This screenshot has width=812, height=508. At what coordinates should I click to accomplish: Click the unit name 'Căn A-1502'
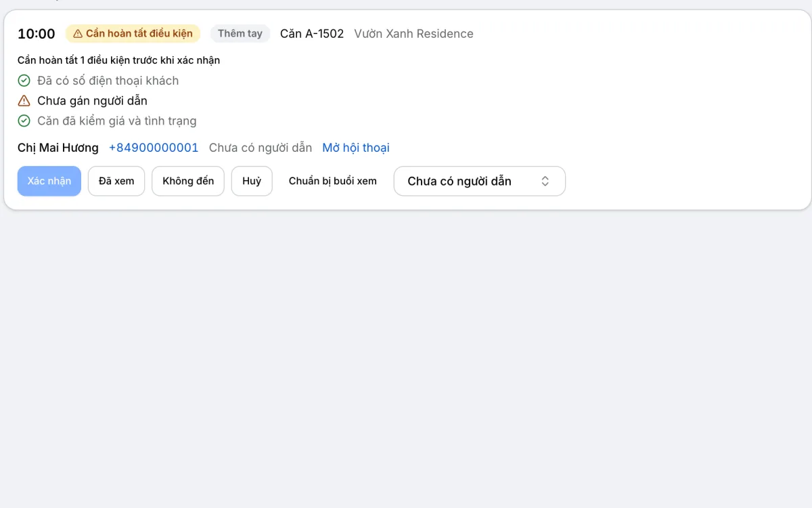pos(312,34)
